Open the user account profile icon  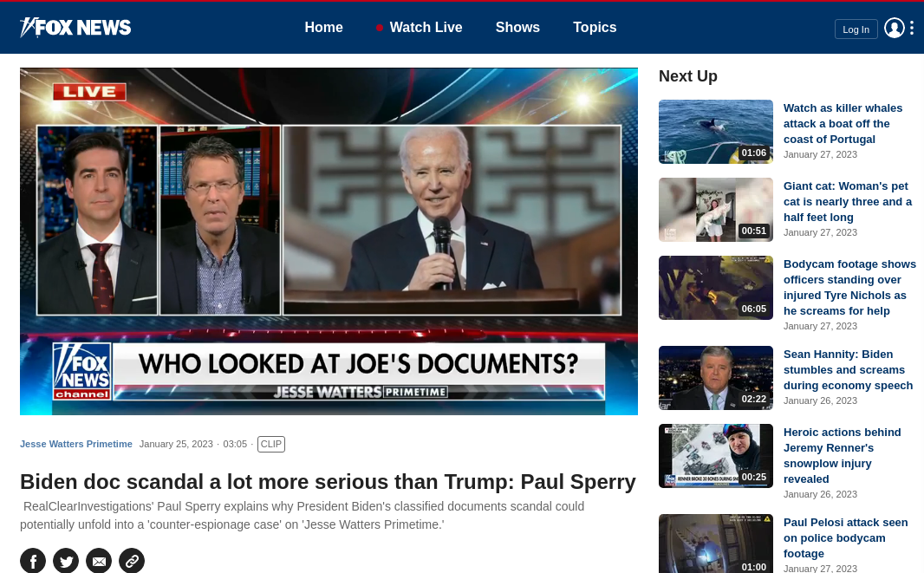[894, 28]
